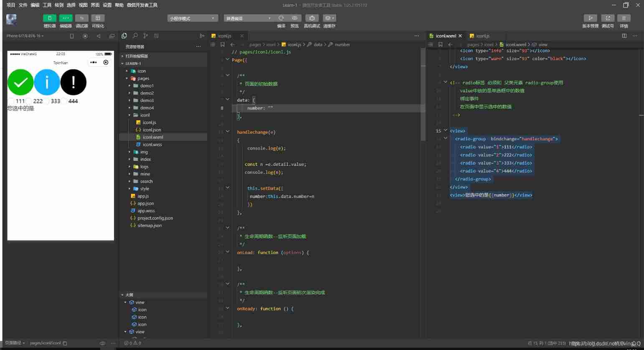Click the black warn icon in simulator

74,82
